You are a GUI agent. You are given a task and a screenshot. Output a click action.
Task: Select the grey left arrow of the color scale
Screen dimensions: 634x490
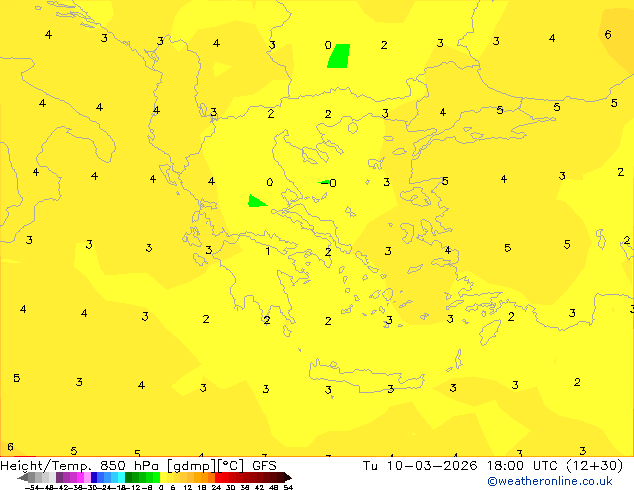(x=23, y=478)
